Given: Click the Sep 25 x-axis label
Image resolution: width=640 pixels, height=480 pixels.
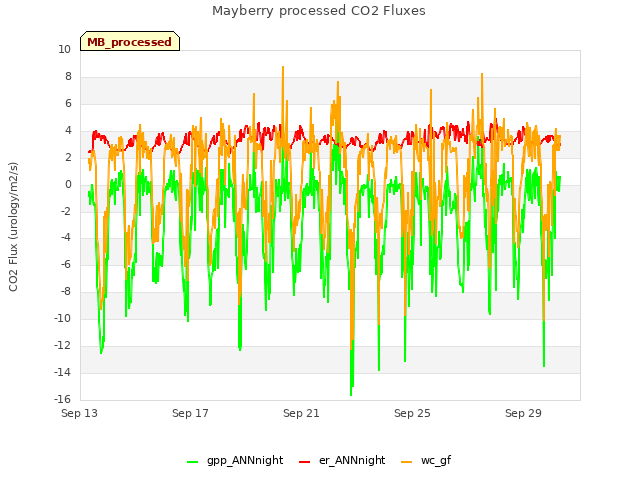Looking at the screenshot, I should pyautogui.click(x=412, y=413).
